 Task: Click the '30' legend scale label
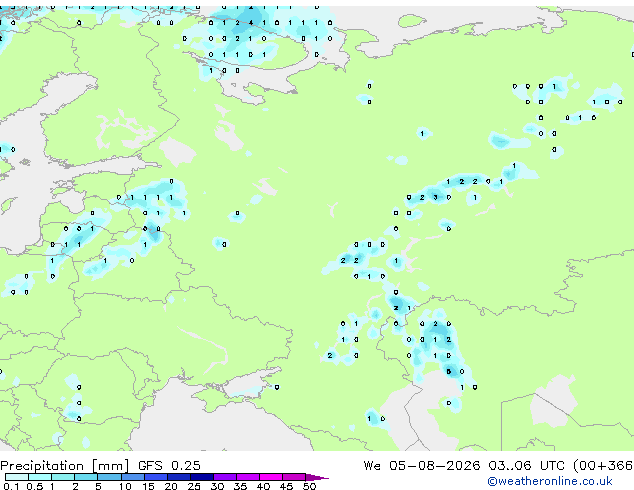tap(217, 486)
